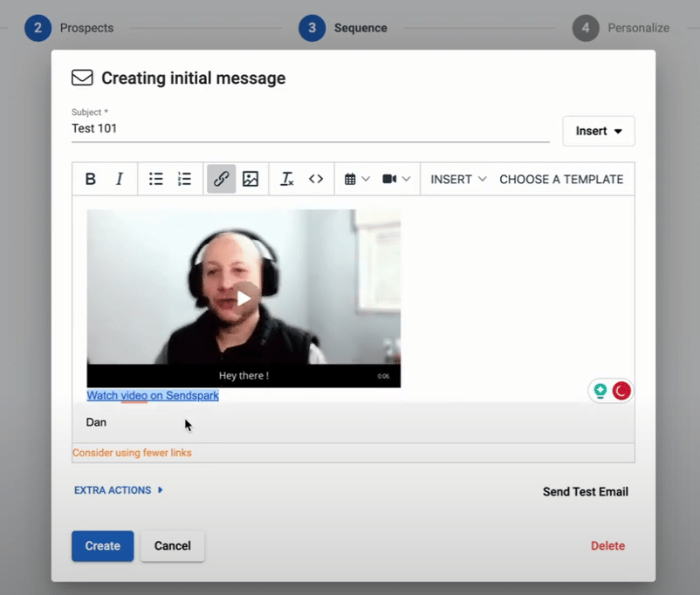Go to step 2 Prospects
This screenshot has width=700, height=595.
pyautogui.click(x=69, y=28)
